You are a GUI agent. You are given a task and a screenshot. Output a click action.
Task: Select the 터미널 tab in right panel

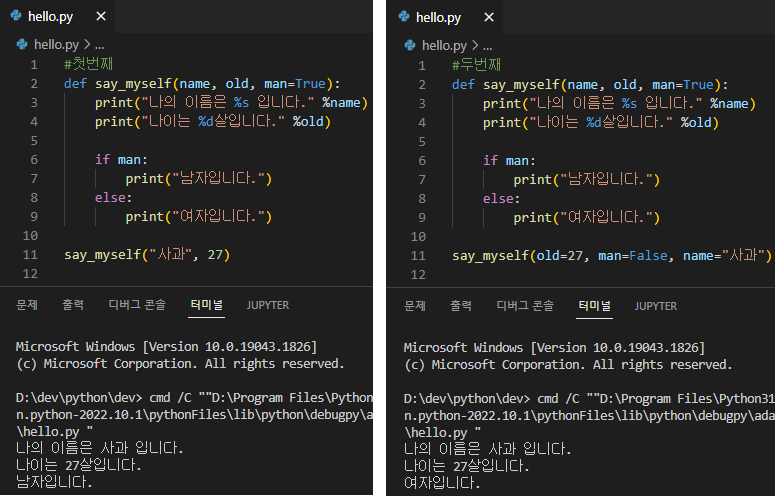[595, 306]
